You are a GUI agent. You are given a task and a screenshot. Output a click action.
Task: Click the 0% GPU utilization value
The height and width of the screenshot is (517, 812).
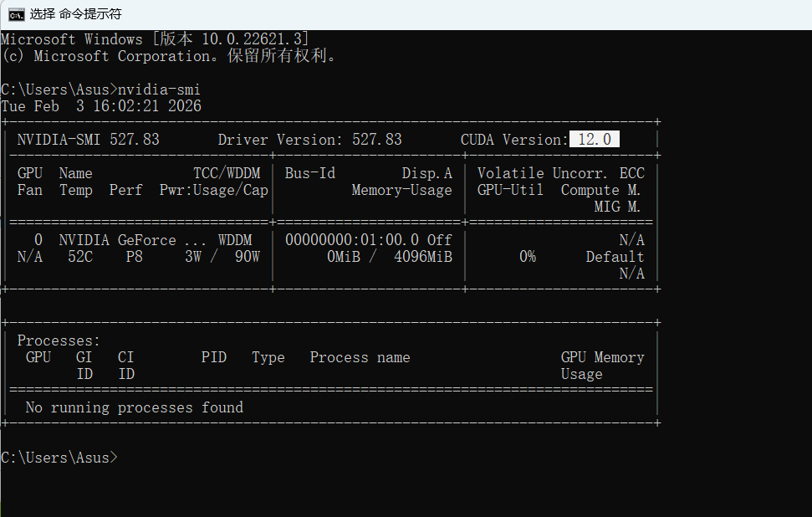point(527,257)
